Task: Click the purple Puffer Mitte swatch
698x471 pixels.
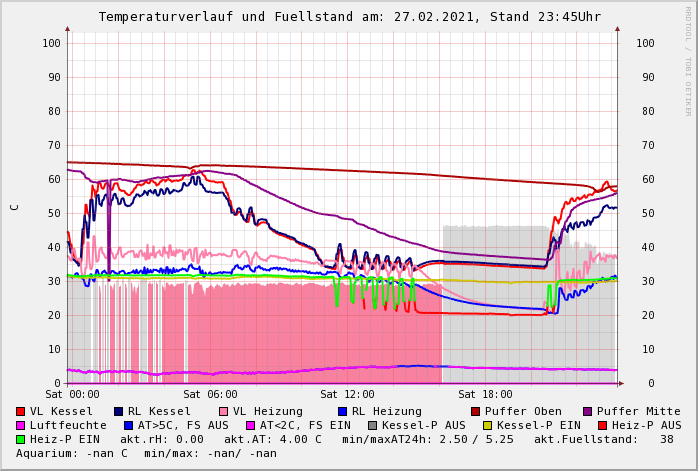Action: pyautogui.click(x=587, y=411)
